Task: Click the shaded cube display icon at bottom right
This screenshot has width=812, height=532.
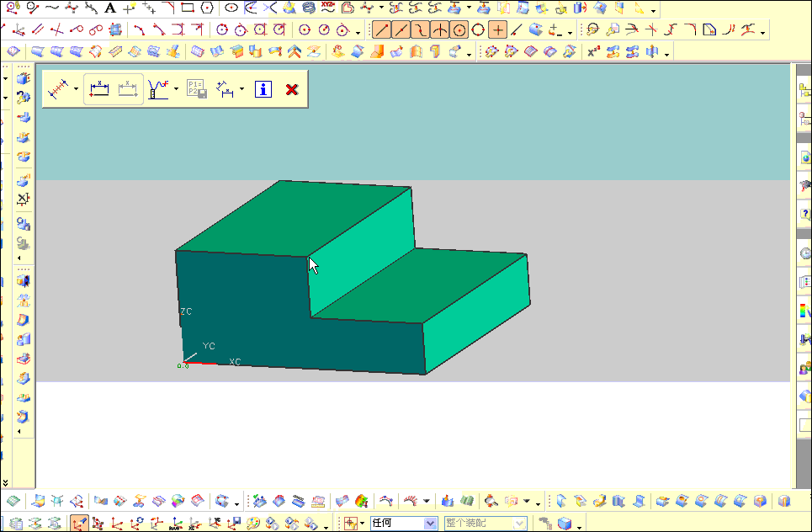Action: pyautogui.click(x=563, y=521)
